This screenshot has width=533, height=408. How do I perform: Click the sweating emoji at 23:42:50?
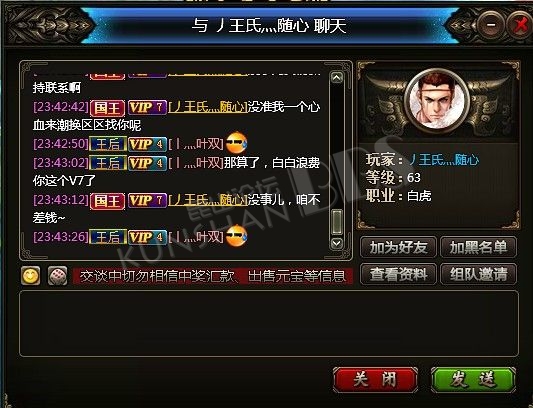[237, 143]
